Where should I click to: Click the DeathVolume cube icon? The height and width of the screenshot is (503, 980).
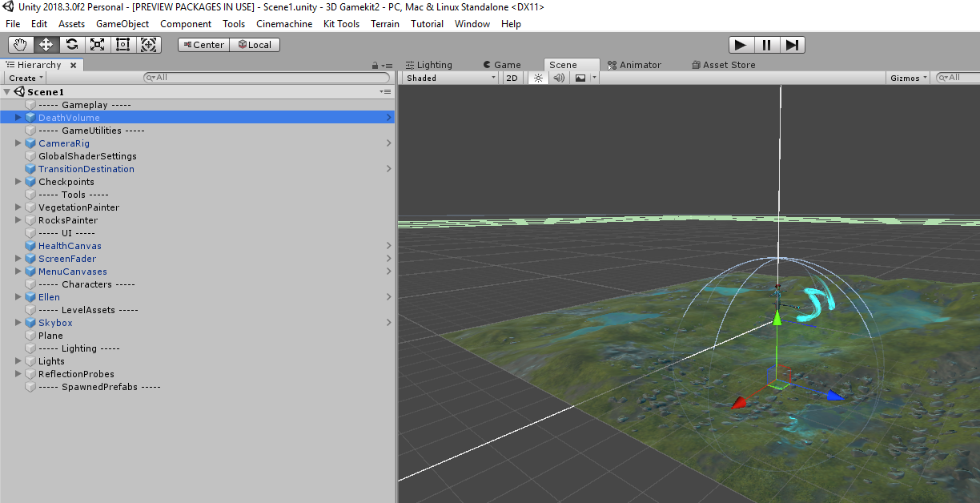[x=30, y=118]
